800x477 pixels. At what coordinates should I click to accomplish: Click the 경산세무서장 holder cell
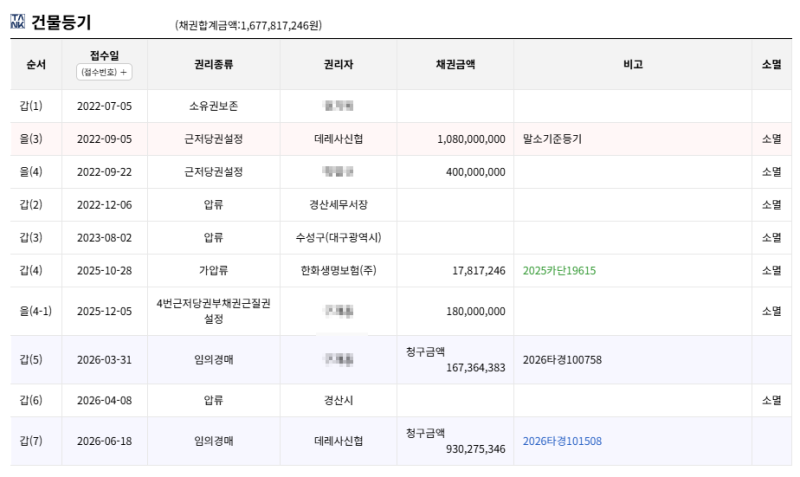tap(339, 205)
